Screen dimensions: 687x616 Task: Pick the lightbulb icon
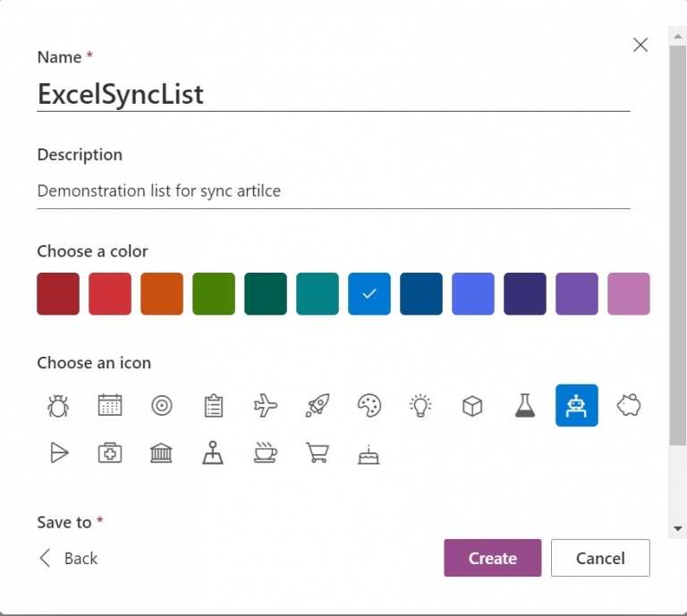click(x=420, y=406)
